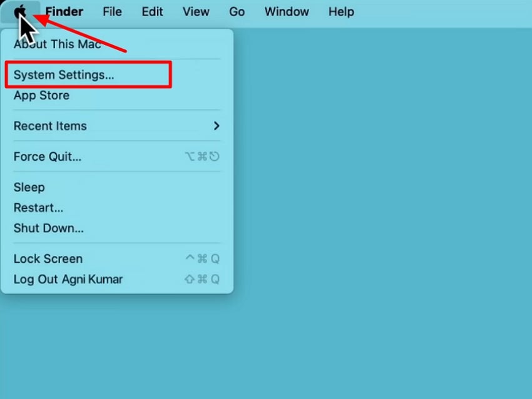Select Shut Down…
The image size is (532, 399).
(x=117, y=228)
